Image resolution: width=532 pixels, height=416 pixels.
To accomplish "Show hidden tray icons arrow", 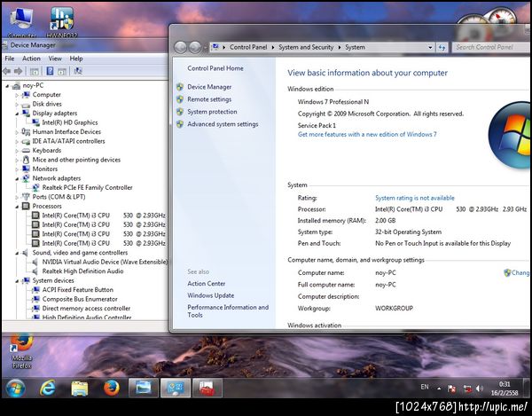I will click(x=440, y=389).
